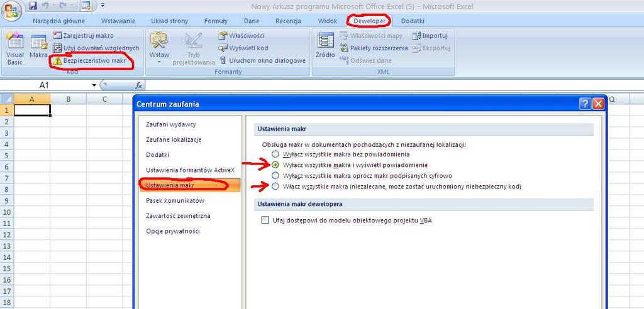
Task: Check Ufaj dostępowi do modelu obiektowego VBA
Action: tap(265, 220)
